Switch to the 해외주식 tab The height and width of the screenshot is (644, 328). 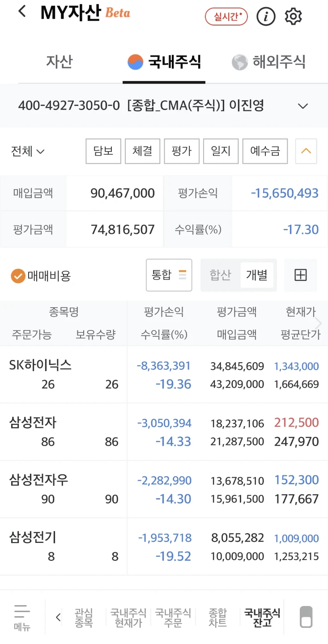[x=268, y=62]
